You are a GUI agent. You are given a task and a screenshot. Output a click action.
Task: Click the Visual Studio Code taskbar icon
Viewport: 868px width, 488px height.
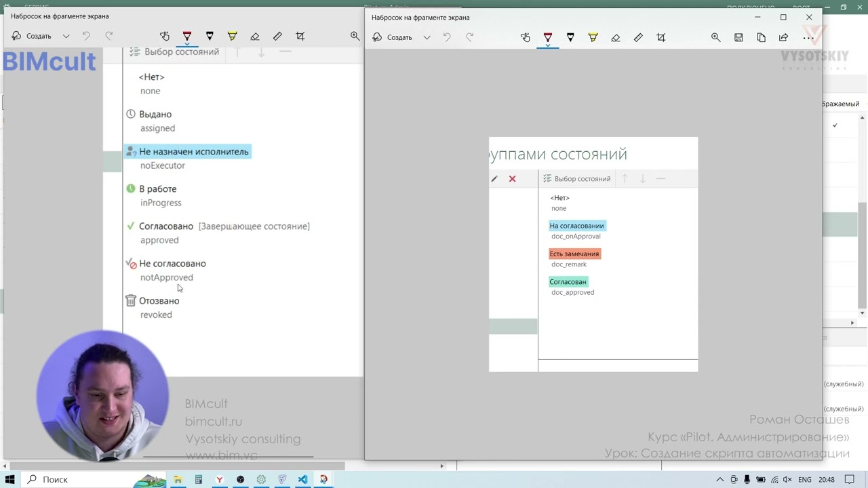(302, 479)
